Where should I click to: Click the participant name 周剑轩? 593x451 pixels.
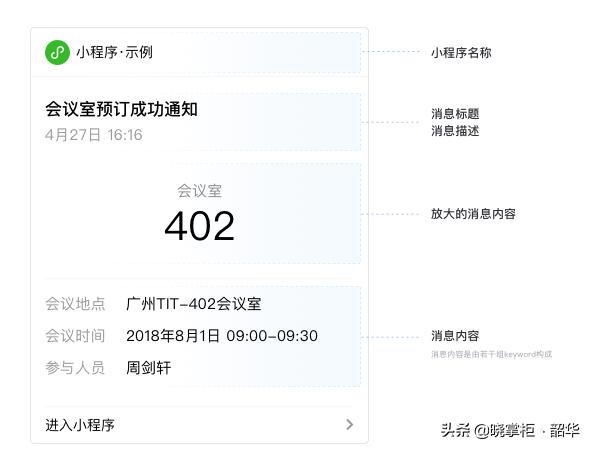(x=149, y=368)
